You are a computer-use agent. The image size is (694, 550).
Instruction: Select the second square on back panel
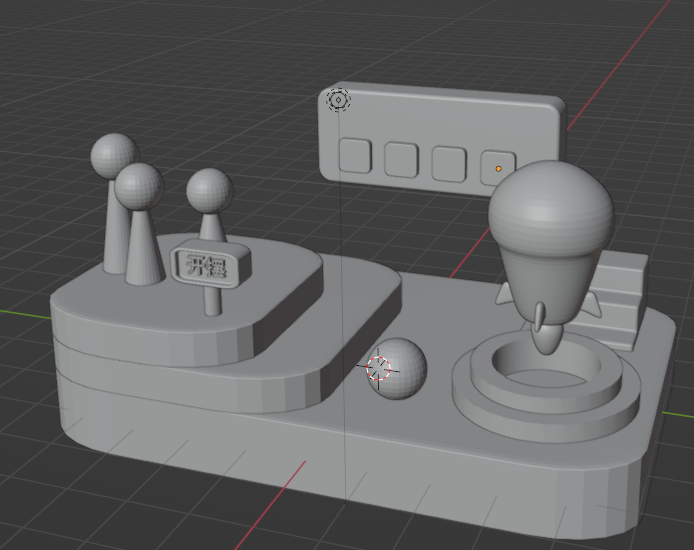click(x=401, y=159)
